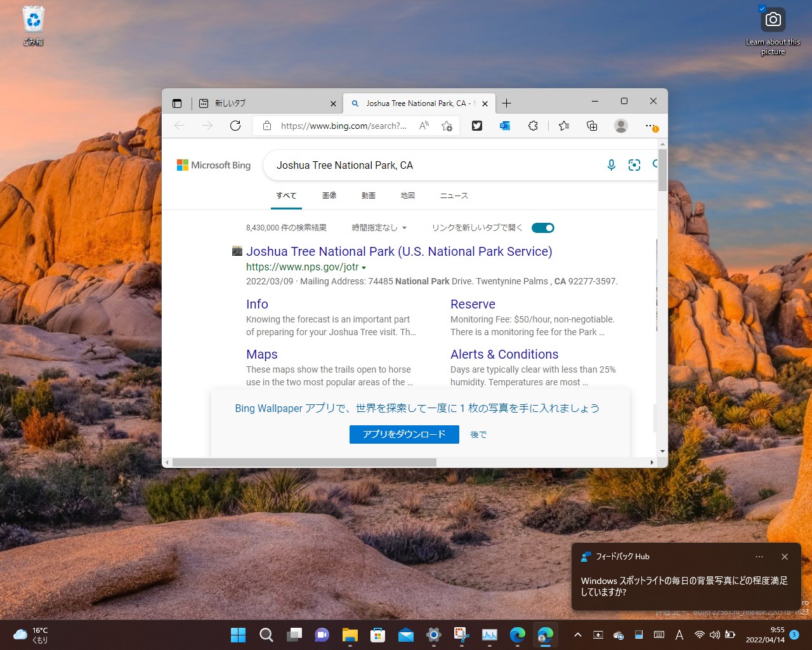This screenshot has width=812, height=650.
Task: Start Bing voice search with the microphone
Action: (611, 164)
